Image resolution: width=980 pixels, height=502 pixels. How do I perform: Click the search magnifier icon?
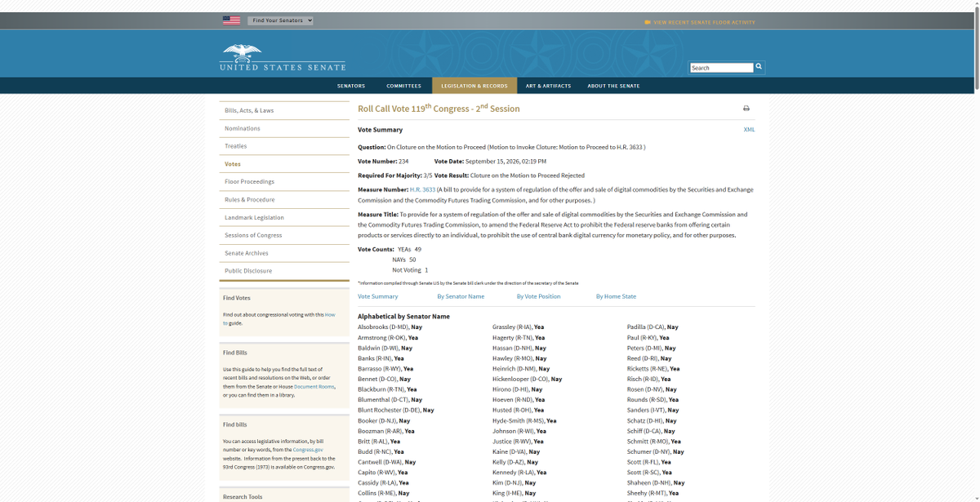coord(759,67)
